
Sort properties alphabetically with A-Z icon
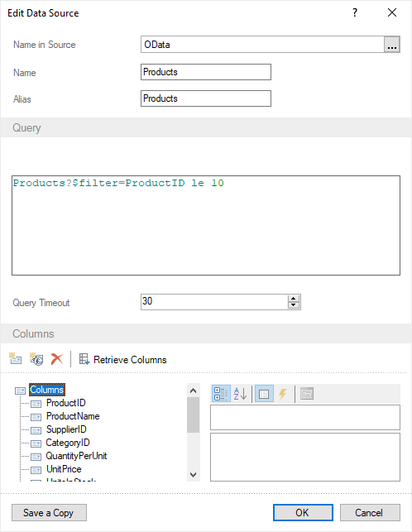point(240,394)
